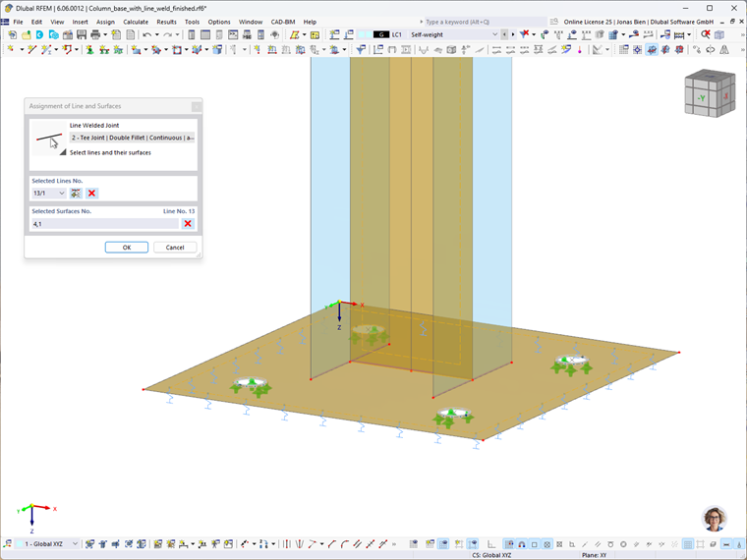
Task: Click the new node star icon
Action: click(11, 49)
